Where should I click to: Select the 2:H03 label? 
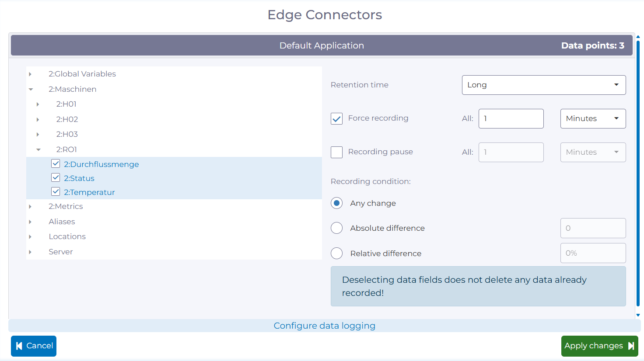point(67,134)
